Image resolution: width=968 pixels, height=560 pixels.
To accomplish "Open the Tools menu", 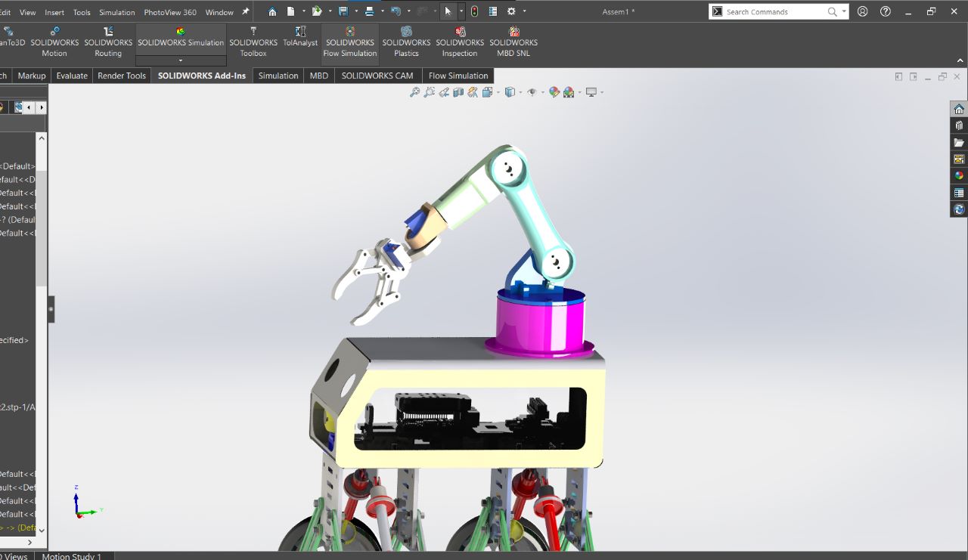I will [82, 12].
